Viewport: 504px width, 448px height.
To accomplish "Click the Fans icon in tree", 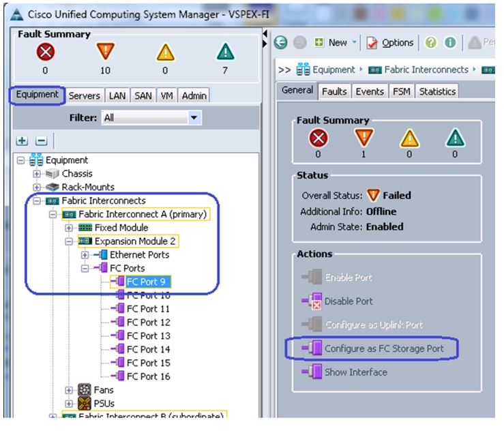I will coord(85,390).
